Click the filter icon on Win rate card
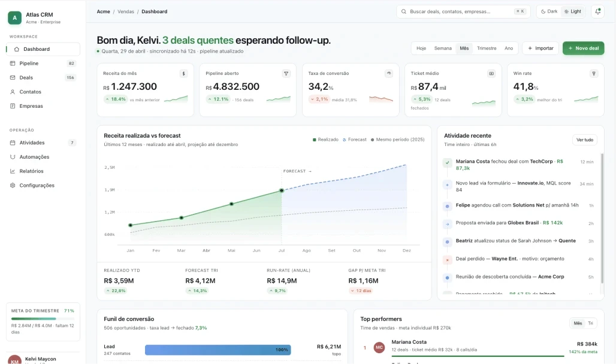Image resolution: width=616 pixels, height=364 pixels. click(594, 74)
